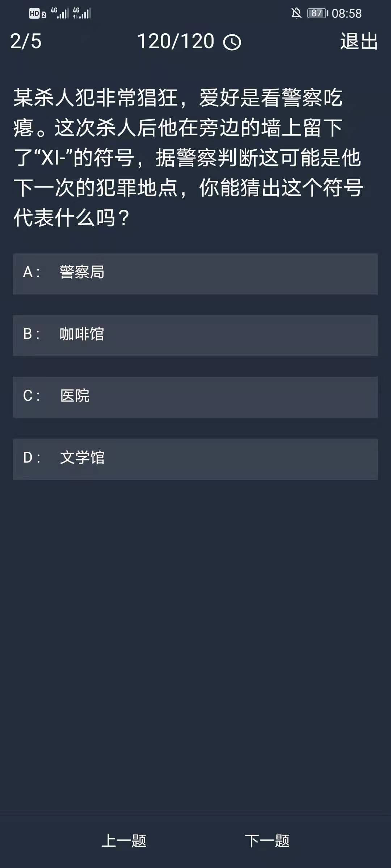This screenshot has width=391, height=868.
Task: Tap the "D :" option letter label
Action: [31, 458]
